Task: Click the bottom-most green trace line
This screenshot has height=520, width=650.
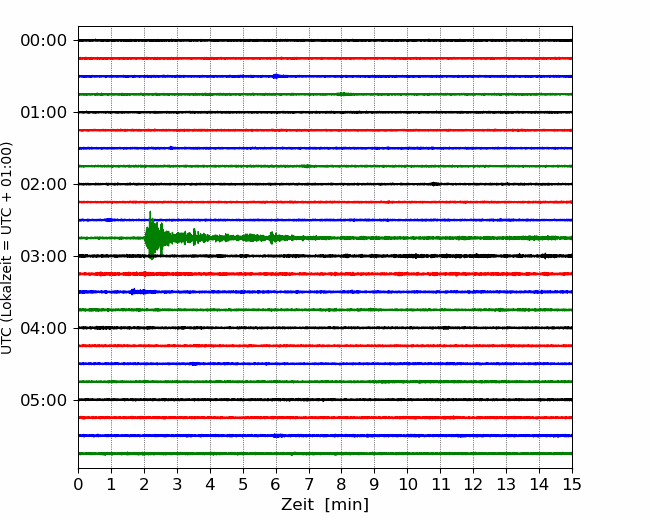Action: pos(325,454)
